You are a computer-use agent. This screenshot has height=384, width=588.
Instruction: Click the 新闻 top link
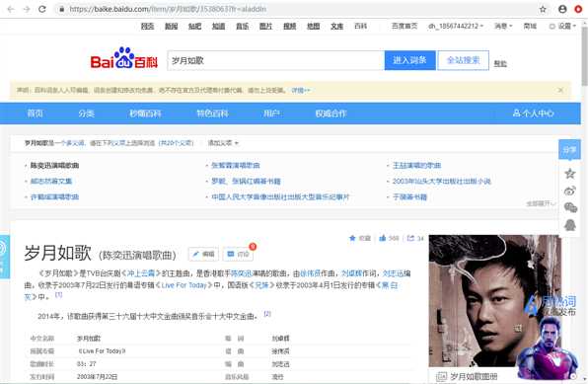point(171,26)
